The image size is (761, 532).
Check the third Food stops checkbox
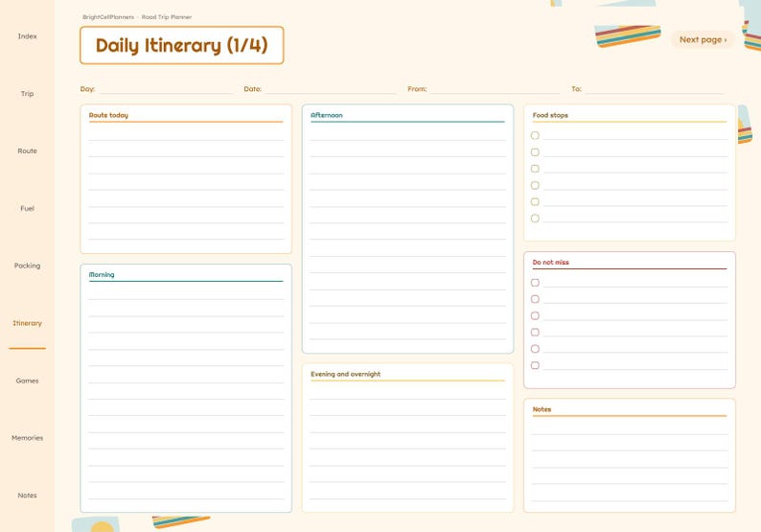click(x=535, y=169)
